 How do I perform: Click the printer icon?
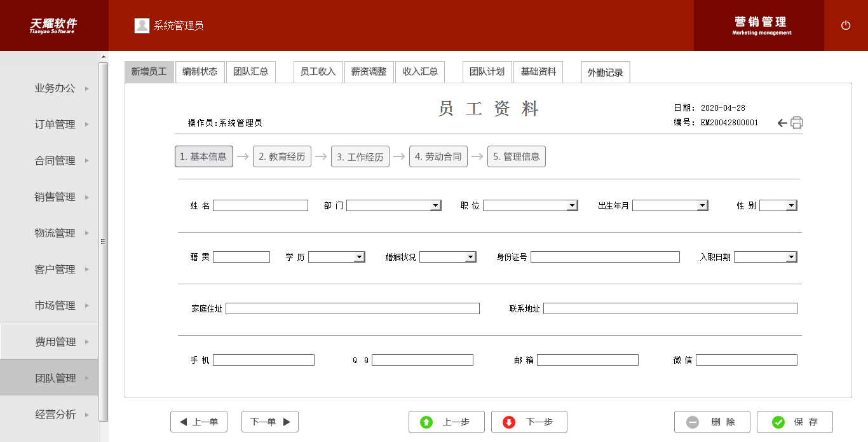[x=797, y=123]
